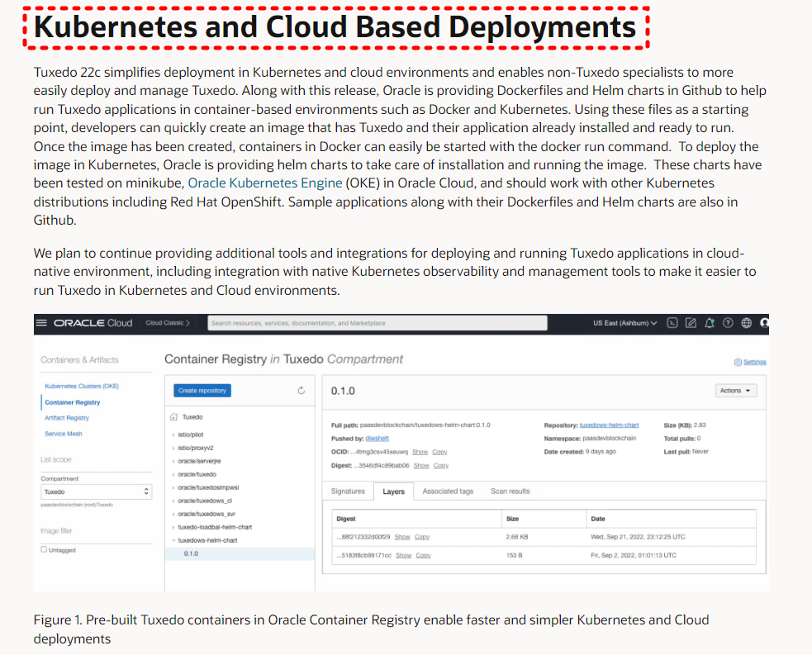Switch to the Scan results tab
The image size is (812, 655).
pyautogui.click(x=510, y=491)
